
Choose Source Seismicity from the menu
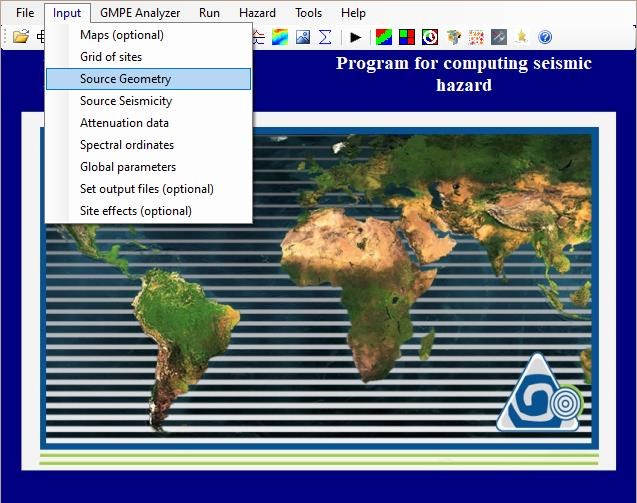click(149, 101)
